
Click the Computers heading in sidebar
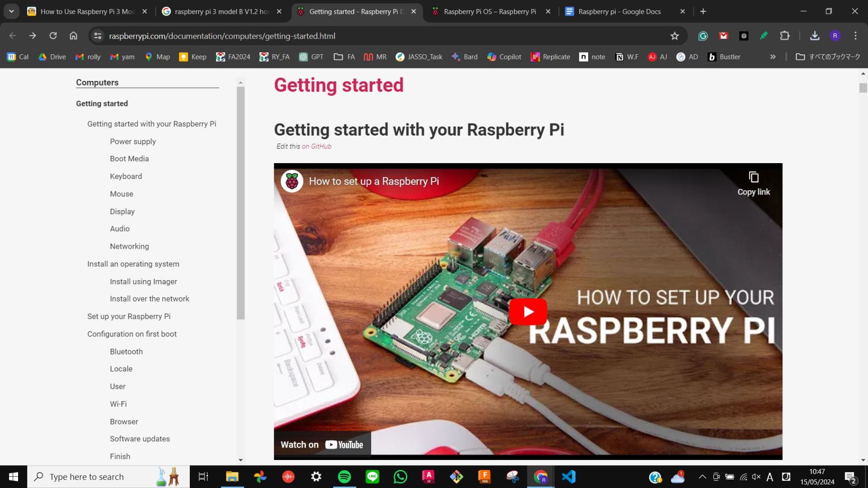click(97, 82)
